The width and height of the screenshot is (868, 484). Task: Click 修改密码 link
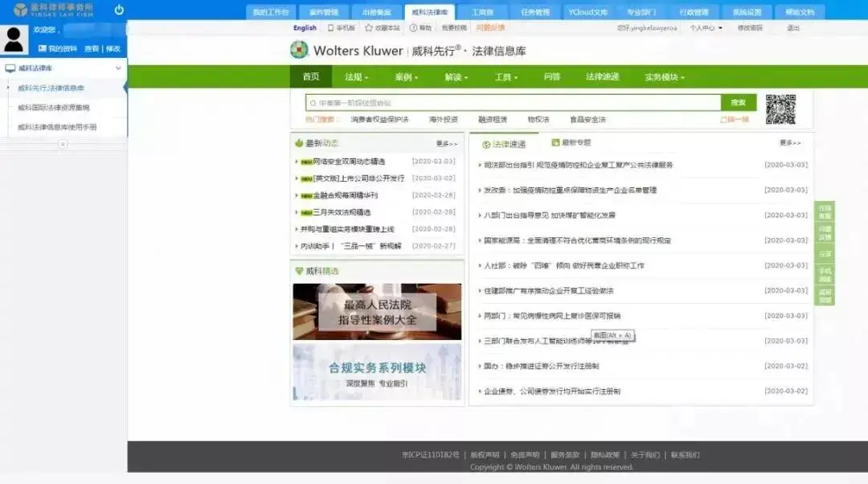(x=750, y=27)
